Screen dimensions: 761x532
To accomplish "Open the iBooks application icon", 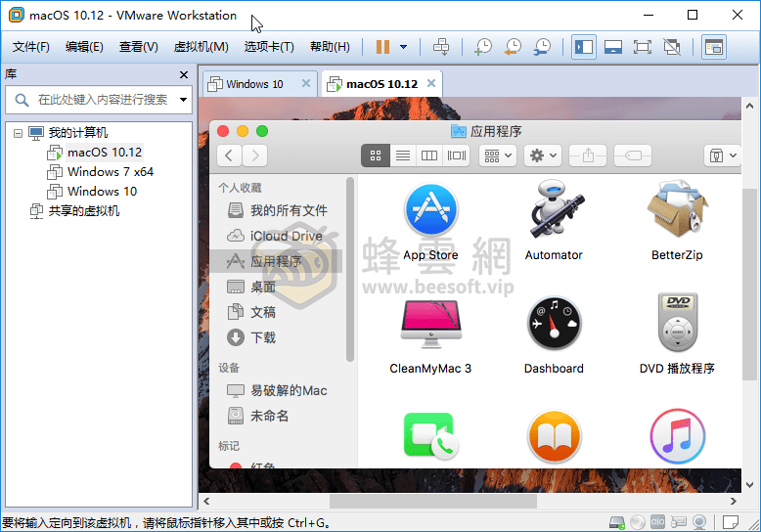I will (x=554, y=437).
